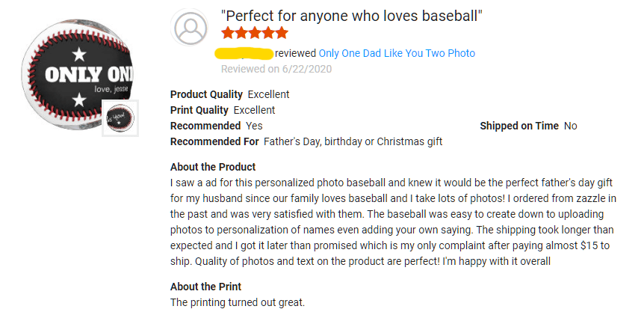Screen dimensions: 644x321
Task: Click the text The printing turned out great
Action: (238, 302)
